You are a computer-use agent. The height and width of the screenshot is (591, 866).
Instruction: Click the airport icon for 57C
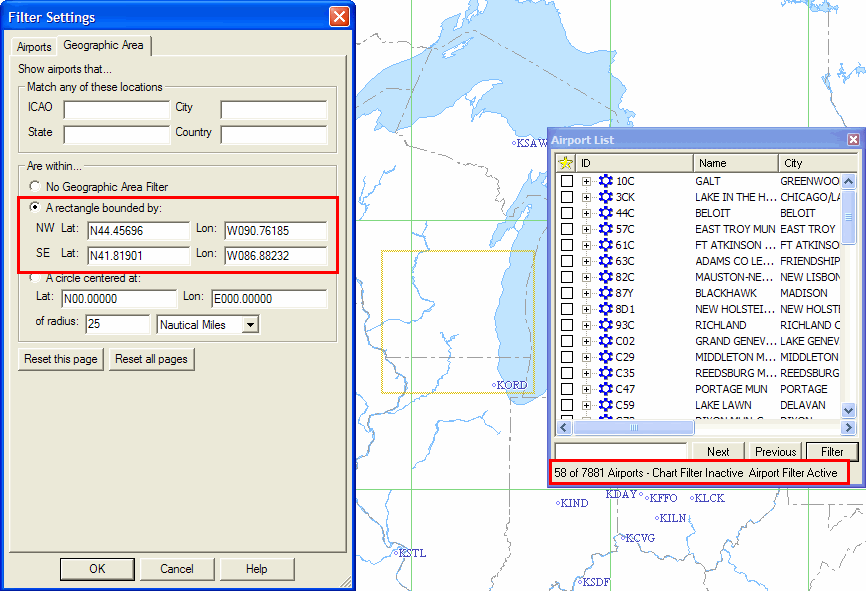point(606,229)
